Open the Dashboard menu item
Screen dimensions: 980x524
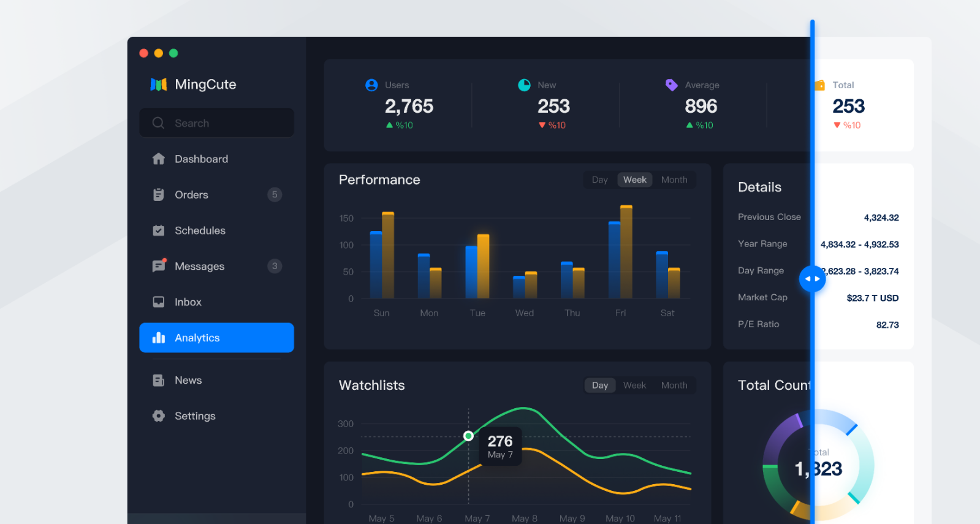[216, 159]
